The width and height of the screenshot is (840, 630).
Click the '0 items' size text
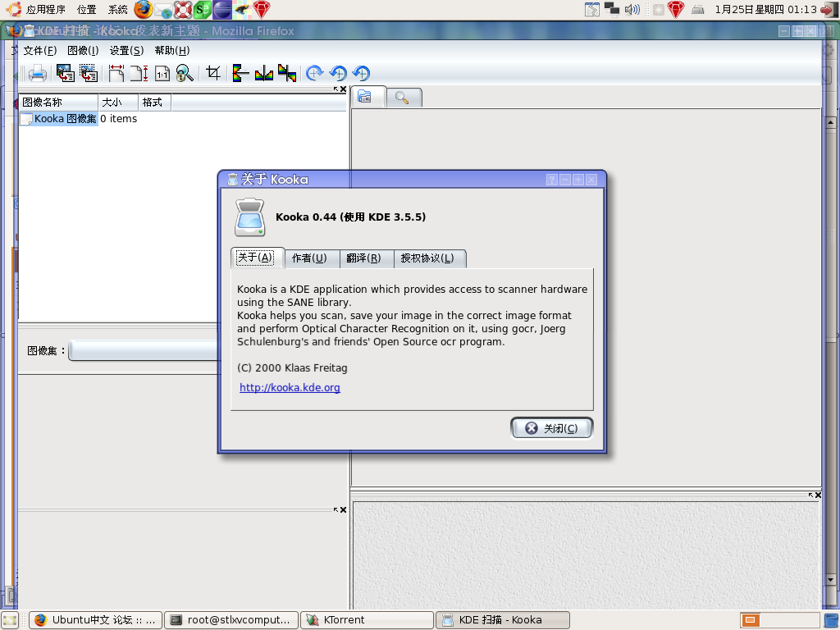tap(119, 118)
